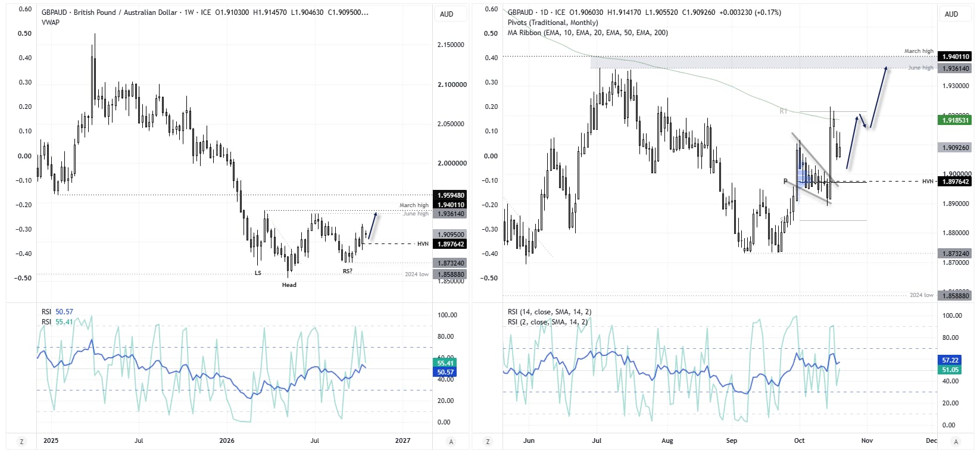Viewport: 980px width, 453px height.
Task: Select the RSI (2, close, SMA, 14, 2) legend
Action: coord(548,322)
